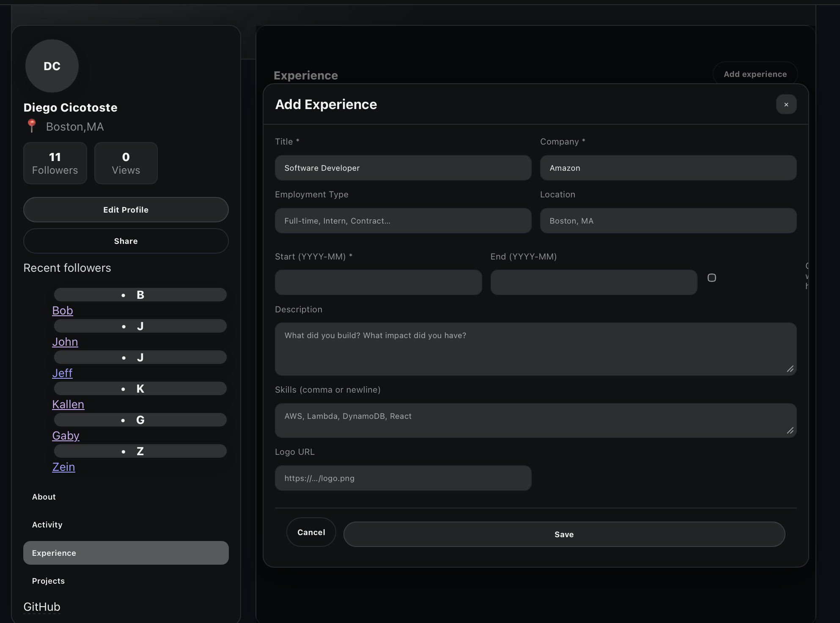
Task: Click Gaby's G avatar badge
Action: click(x=140, y=420)
